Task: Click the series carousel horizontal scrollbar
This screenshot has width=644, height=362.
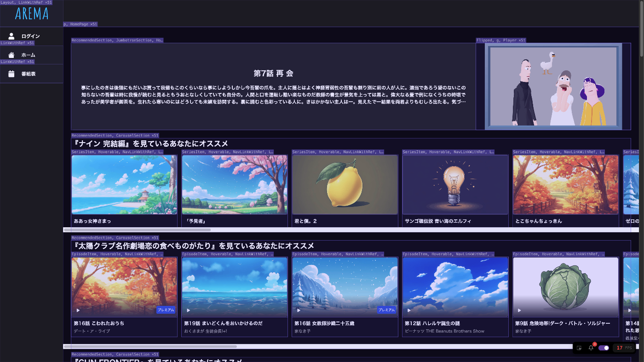Action: 137,230
